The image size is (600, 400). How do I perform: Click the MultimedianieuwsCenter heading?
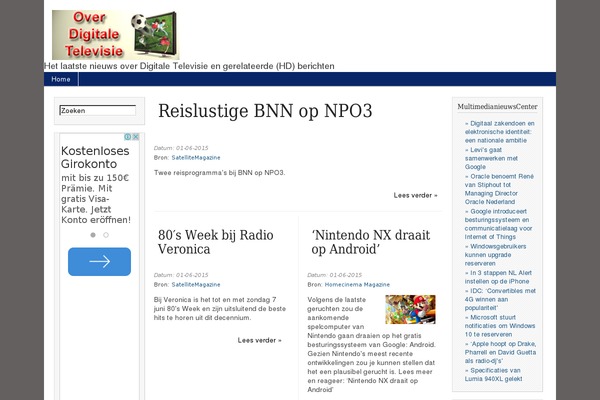point(497,107)
